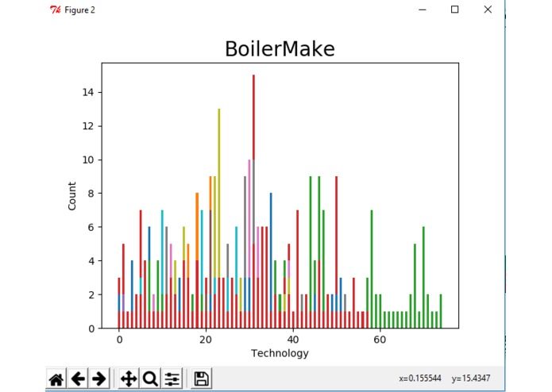
Task: Go forward to next view arrow
Action: coord(99,379)
